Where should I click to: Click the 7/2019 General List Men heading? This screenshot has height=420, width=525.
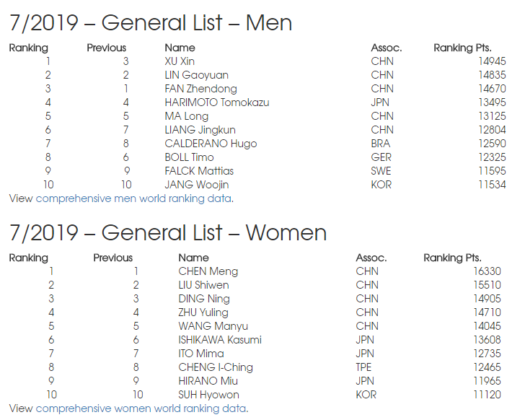tap(151, 23)
